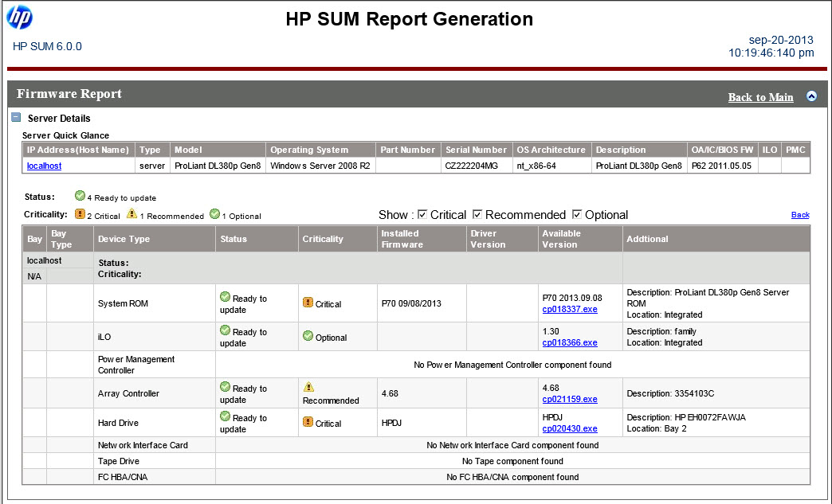Select the System ROM device row label

coord(123,303)
